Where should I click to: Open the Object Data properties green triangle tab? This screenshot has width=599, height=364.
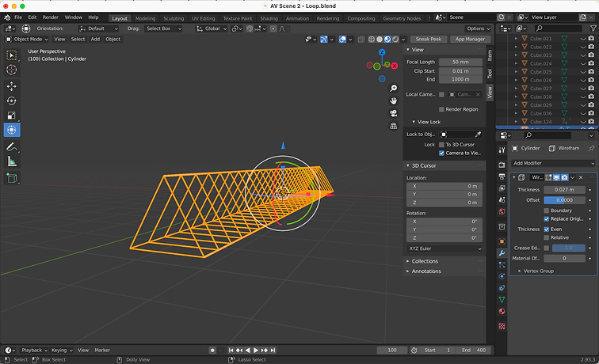pyautogui.click(x=502, y=300)
